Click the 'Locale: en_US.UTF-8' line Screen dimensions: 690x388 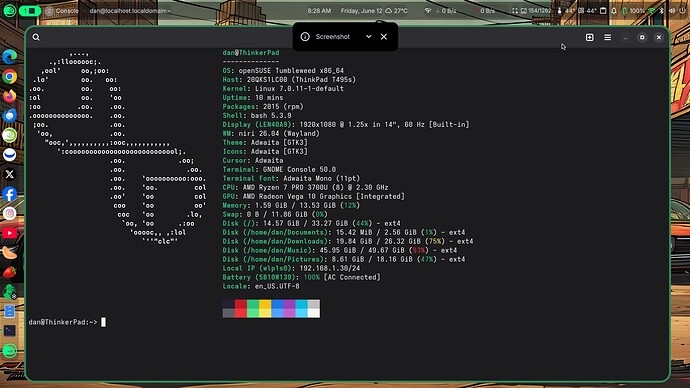[261, 286]
